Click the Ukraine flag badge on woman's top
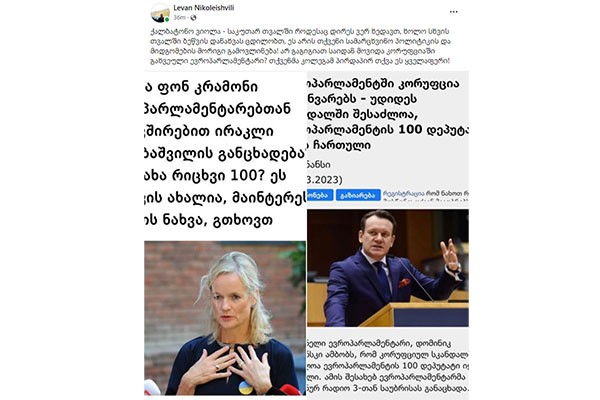 (x=246, y=387)
